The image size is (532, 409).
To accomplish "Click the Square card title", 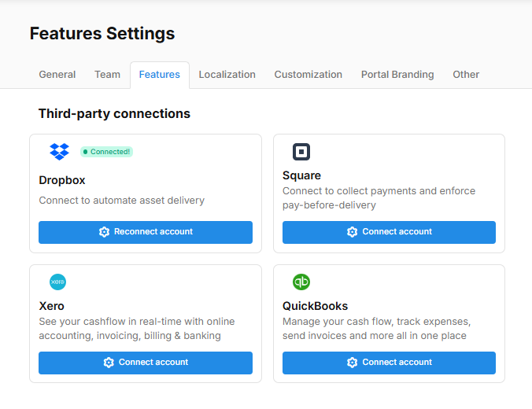I will click(x=301, y=175).
